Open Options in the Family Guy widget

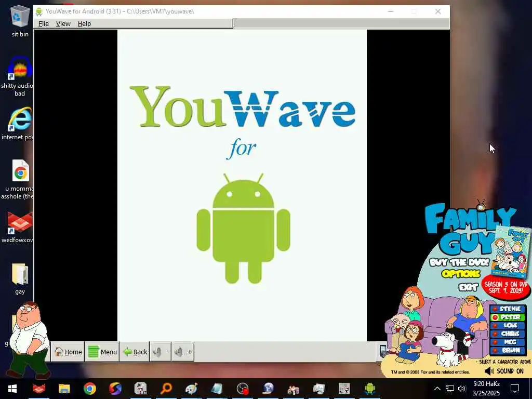[x=461, y=273]
